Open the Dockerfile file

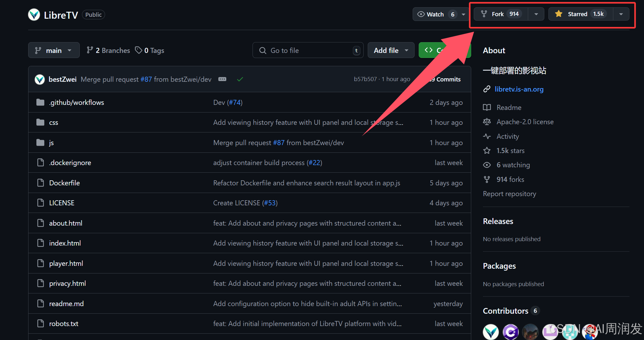(x=64, y=183)
